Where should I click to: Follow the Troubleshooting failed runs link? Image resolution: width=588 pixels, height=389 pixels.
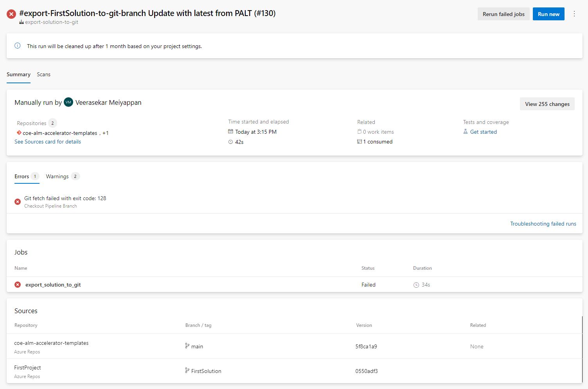click(543, 223)
